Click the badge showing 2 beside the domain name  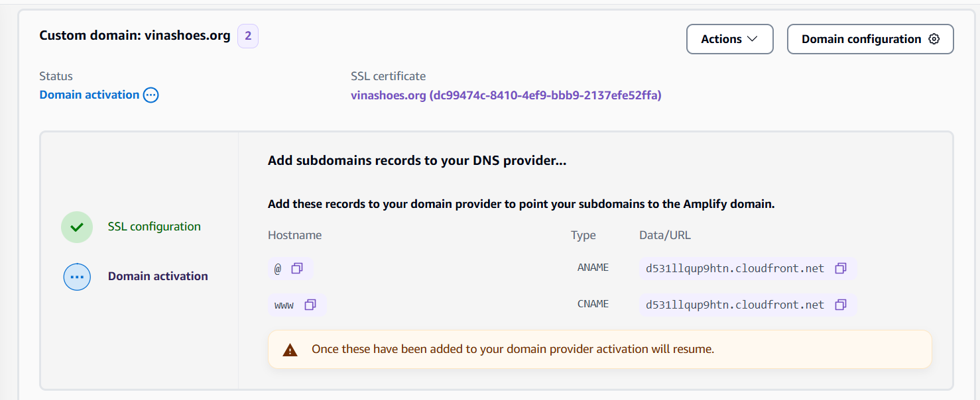click(x=247, y=36)
